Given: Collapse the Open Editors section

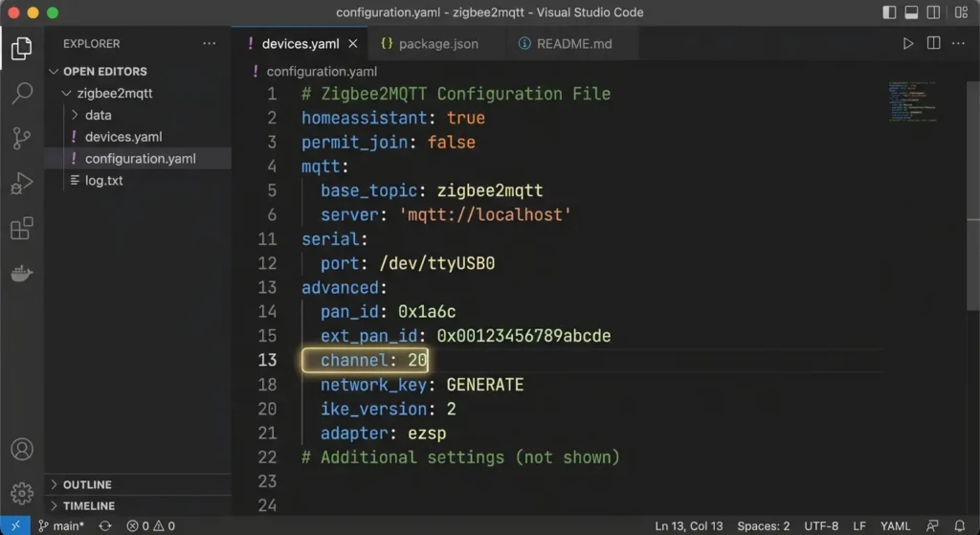Looking at the screenshot, I should pyautogui.click(x=104, y=71).
